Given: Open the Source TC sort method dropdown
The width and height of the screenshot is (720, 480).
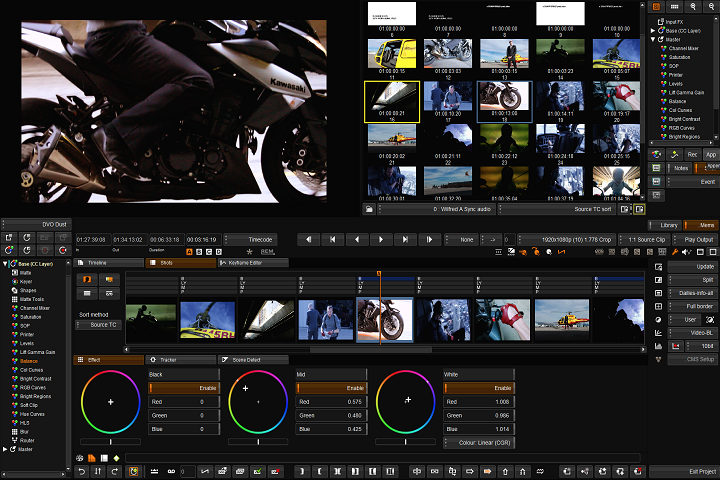Looking at the screenshot, I should tap(96, 325).
